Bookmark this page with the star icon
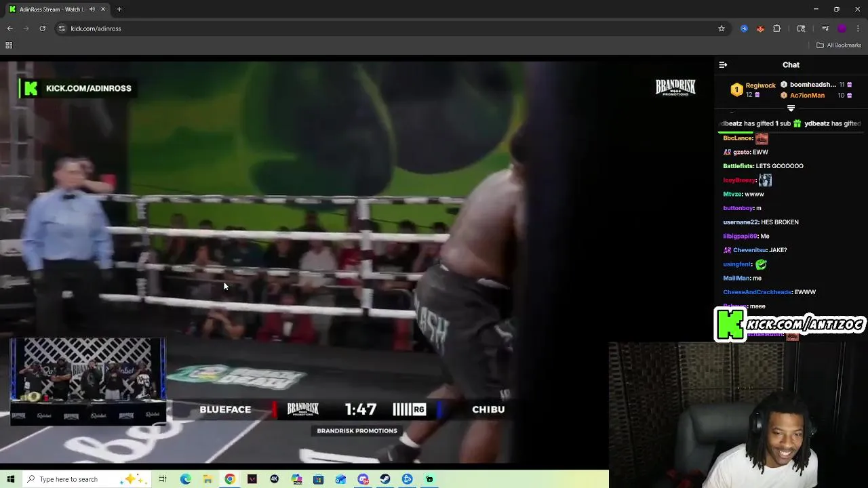The height and width of the screenshot is (488, 868). pyautogui.click(x=722, y=28)
